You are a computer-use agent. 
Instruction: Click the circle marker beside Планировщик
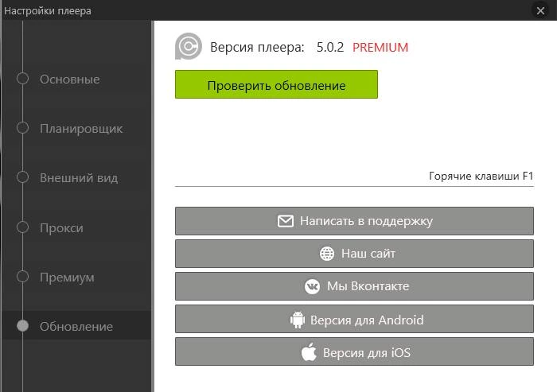point(22,128)
